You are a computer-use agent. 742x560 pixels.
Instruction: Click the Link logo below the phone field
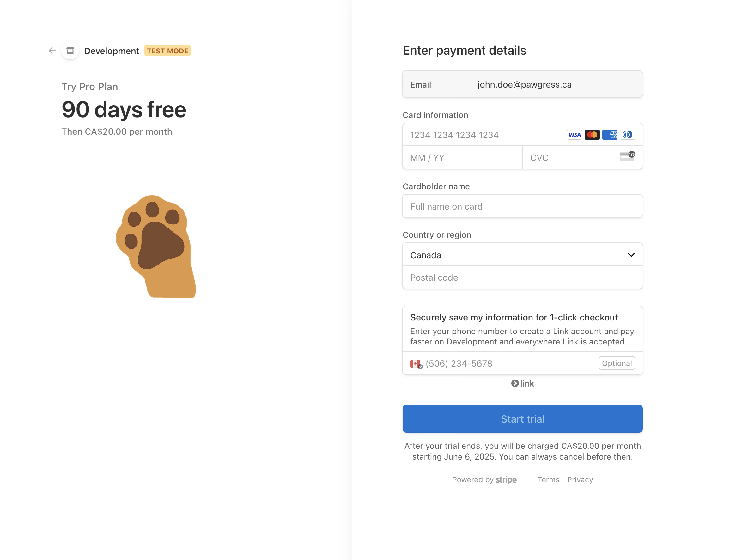tap(522, 384)
